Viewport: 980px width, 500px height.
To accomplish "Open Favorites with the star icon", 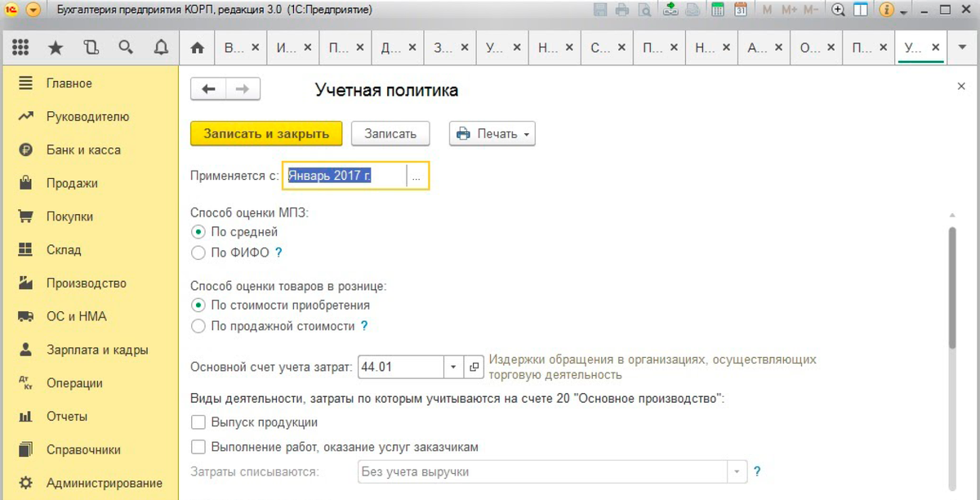I will click(56, 48).
